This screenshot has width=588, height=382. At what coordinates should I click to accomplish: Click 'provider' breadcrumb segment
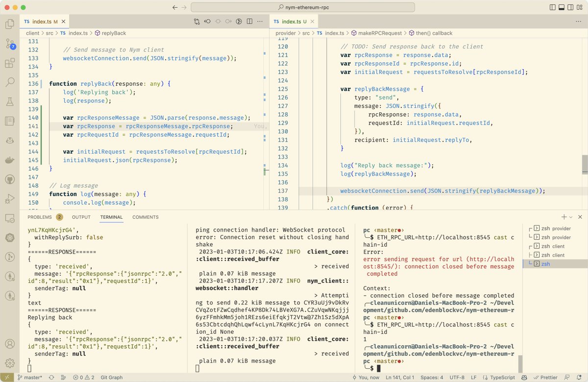pos(286,33)
